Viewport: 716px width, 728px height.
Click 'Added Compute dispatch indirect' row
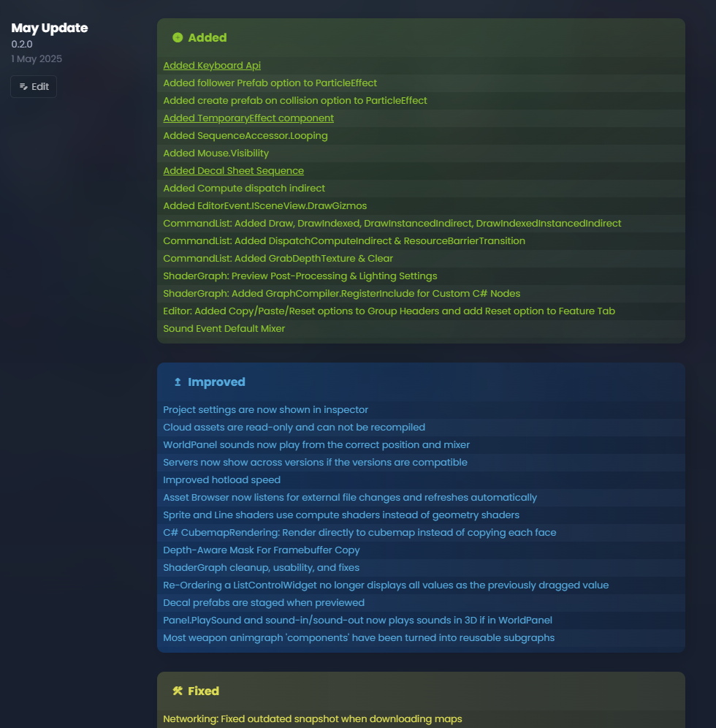(421, 188)
